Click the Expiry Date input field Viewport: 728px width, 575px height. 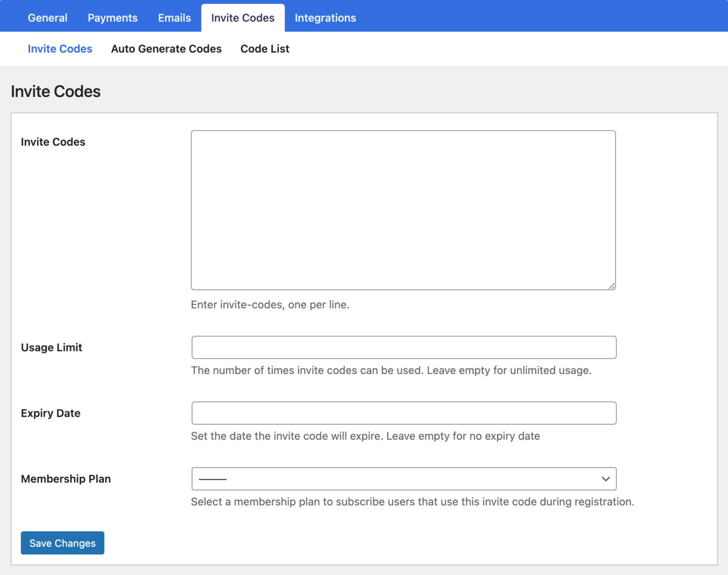coord(404,413)
